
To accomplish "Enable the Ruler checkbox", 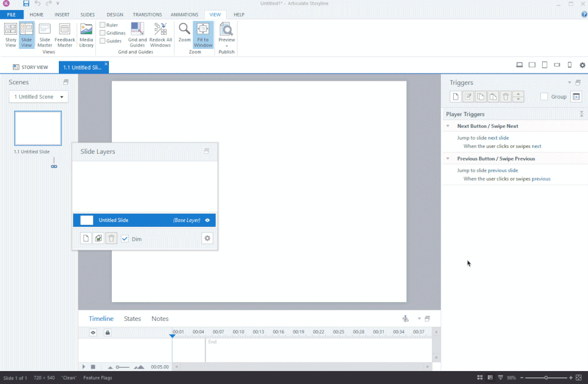I will tap(102, 25).
